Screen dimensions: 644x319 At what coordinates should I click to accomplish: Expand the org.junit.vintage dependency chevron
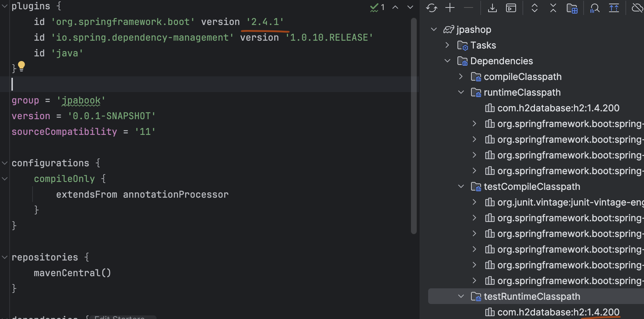475,202
